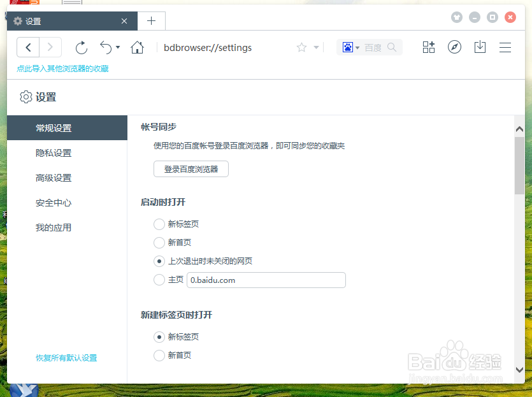532x397 pixels.
Task: Select the 主页 radio option
Action: click(159, 280)
